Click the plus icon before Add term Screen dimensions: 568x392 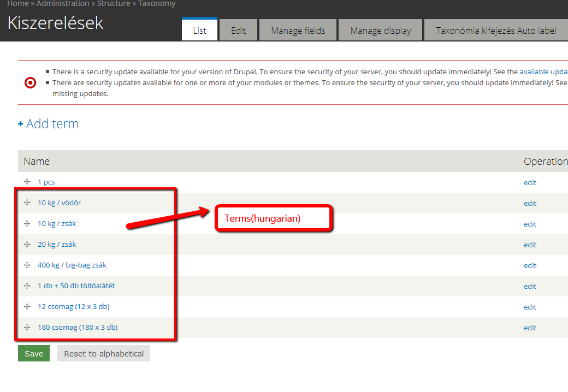point(20,124)
